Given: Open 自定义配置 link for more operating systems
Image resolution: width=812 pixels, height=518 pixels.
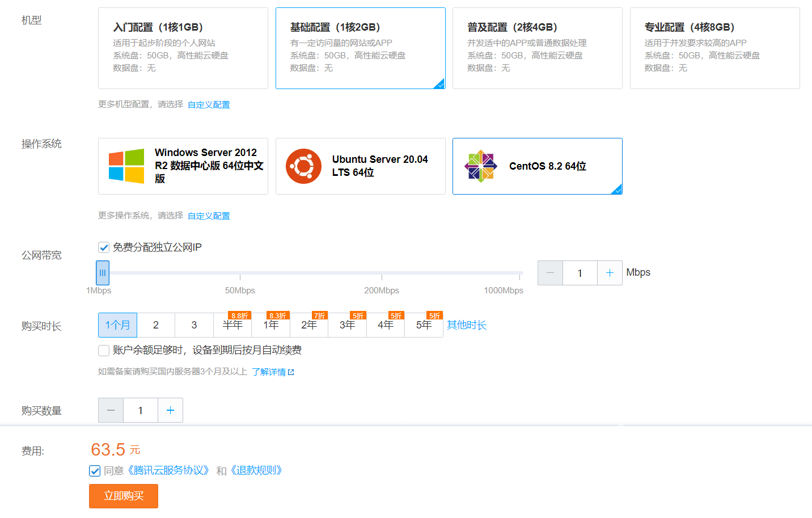Looking at the screenshot, I should [x=209, y=216].
